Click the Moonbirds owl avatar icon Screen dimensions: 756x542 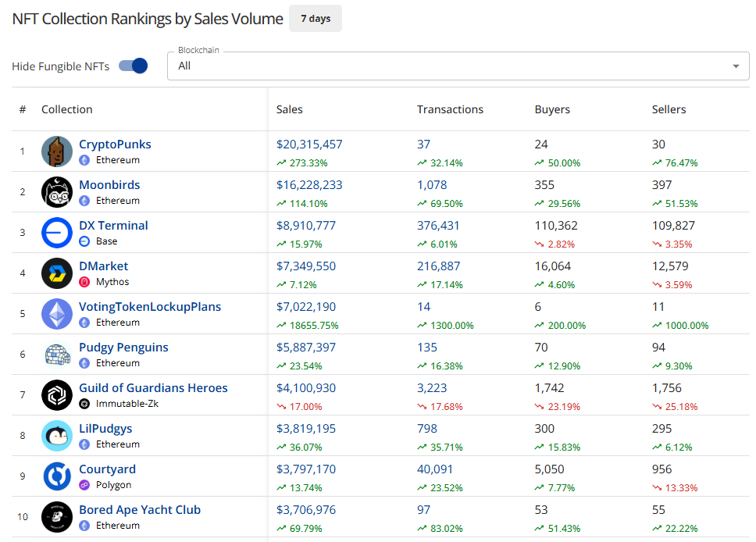point(57,192)
